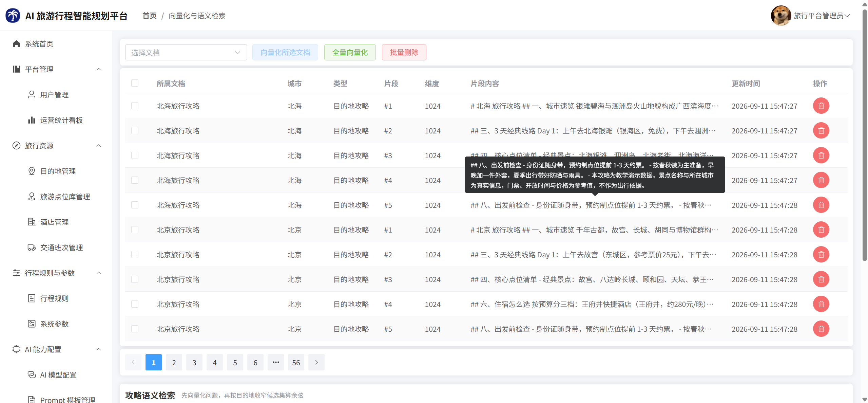868x403 pixels.
Task: Click the 行程规则 document icon
Action: coord(32,298)
